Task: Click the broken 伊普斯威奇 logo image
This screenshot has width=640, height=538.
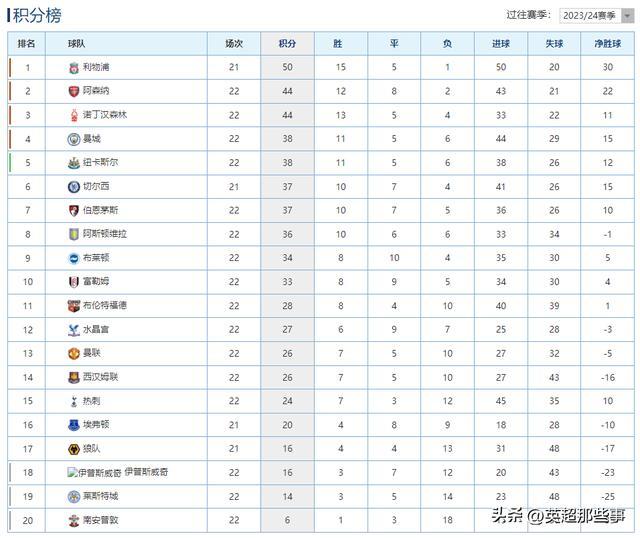Action: click(95, 473)
